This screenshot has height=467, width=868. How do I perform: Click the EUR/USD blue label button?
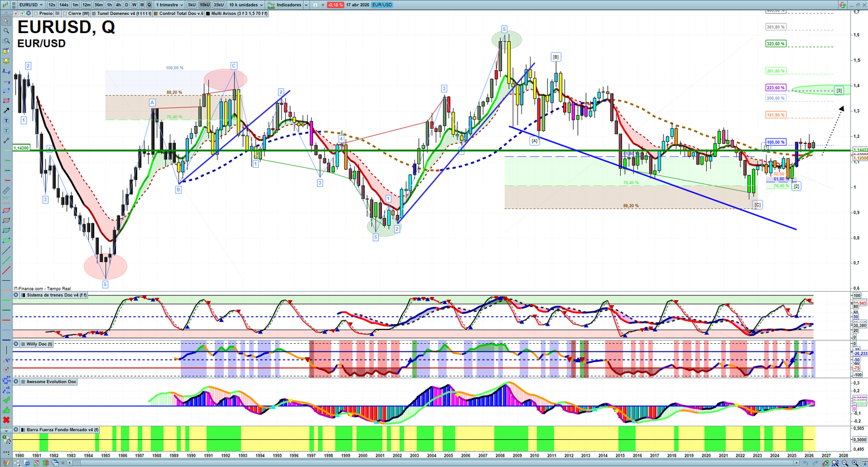pos(382,5)
